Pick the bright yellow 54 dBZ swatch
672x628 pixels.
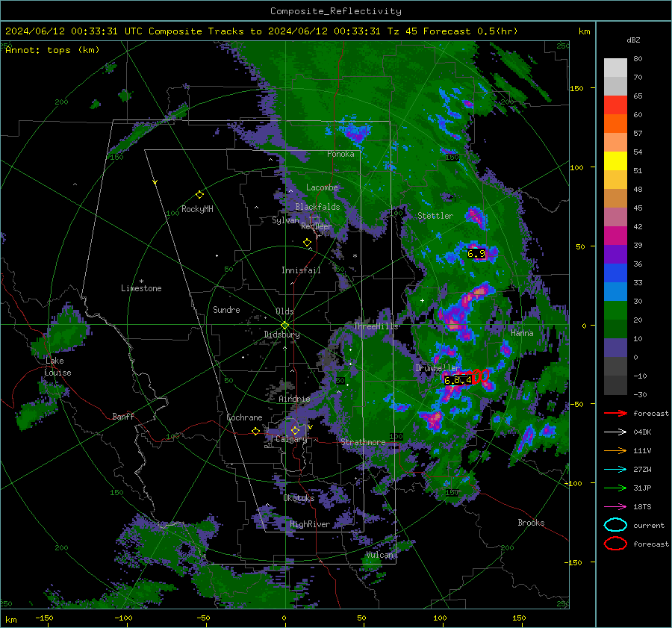(x=615, y=161)
